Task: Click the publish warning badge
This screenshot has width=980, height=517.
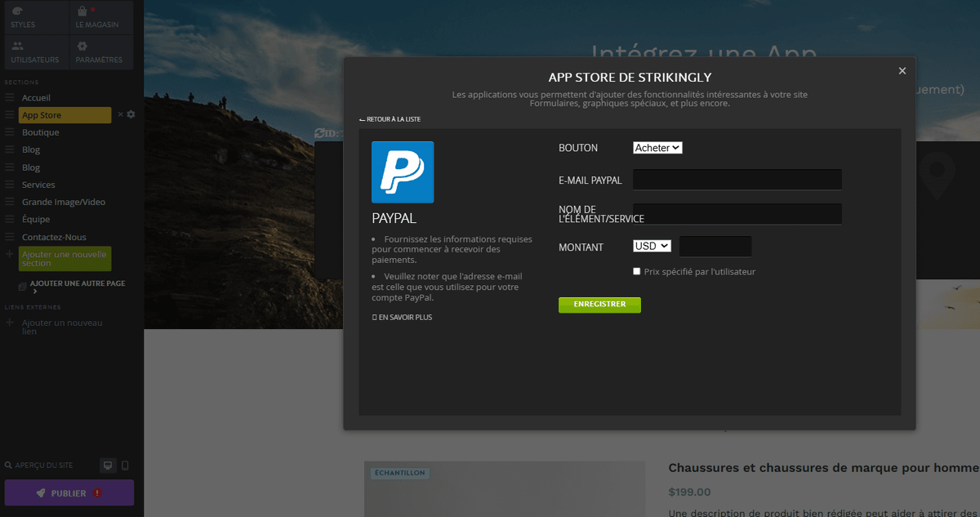Action: pos(97,493)
